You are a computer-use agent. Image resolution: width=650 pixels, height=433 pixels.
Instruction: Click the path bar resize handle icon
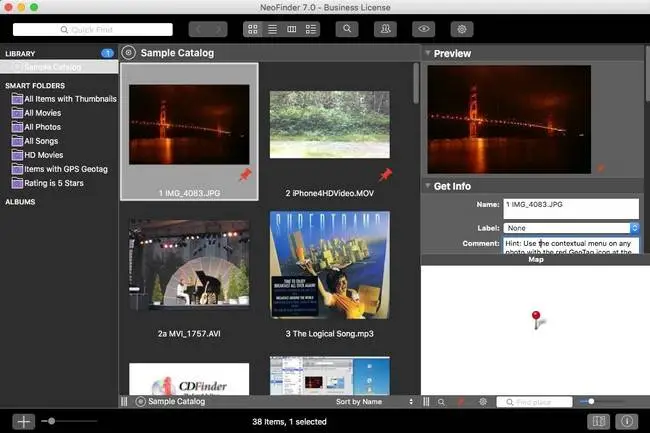coord(124,402)
